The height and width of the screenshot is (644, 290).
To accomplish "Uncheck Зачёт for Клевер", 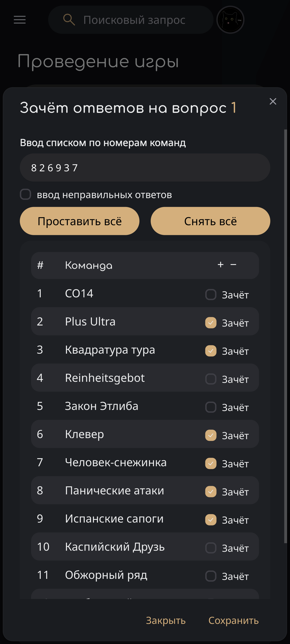I will click(211, 435).
